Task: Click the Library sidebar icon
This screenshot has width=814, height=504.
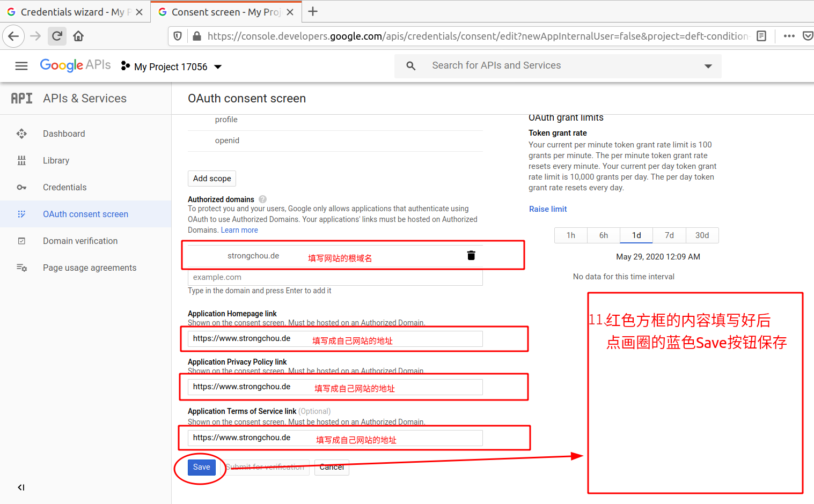Action: coord(21,160)
